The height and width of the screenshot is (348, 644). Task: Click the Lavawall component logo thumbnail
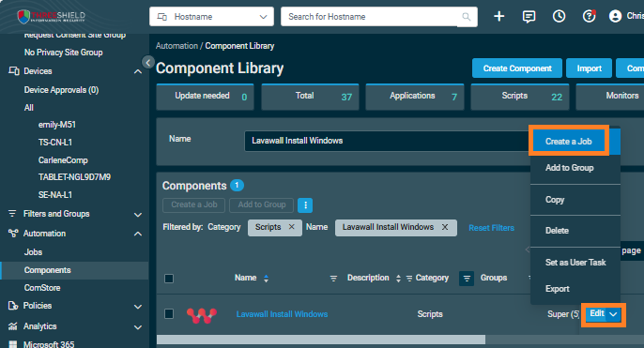click(202, 315)
